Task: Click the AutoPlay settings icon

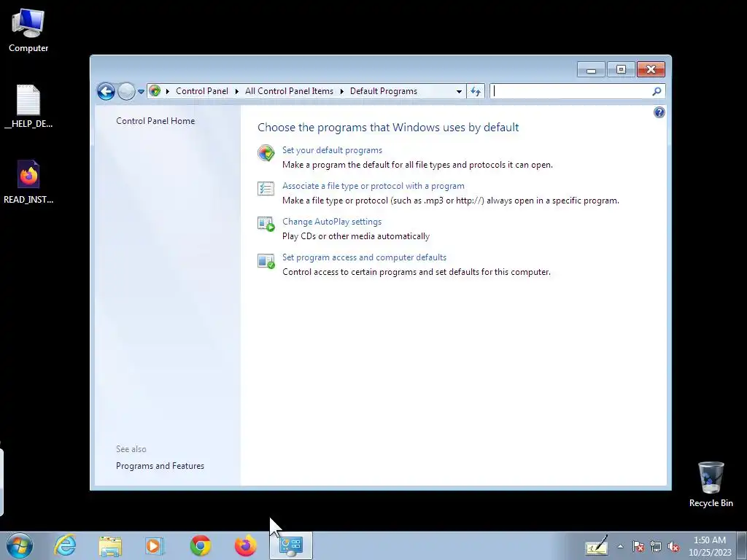Action: (266, 224)
